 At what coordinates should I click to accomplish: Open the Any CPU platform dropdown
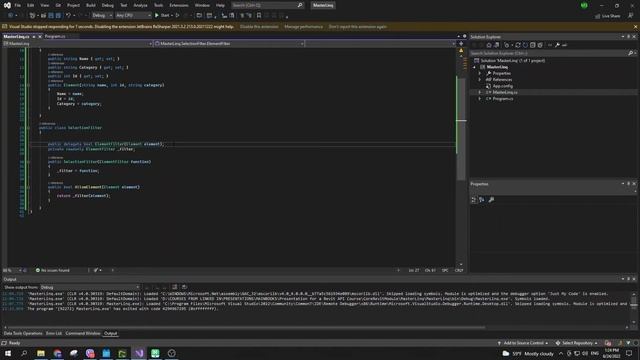pos(133,16)
